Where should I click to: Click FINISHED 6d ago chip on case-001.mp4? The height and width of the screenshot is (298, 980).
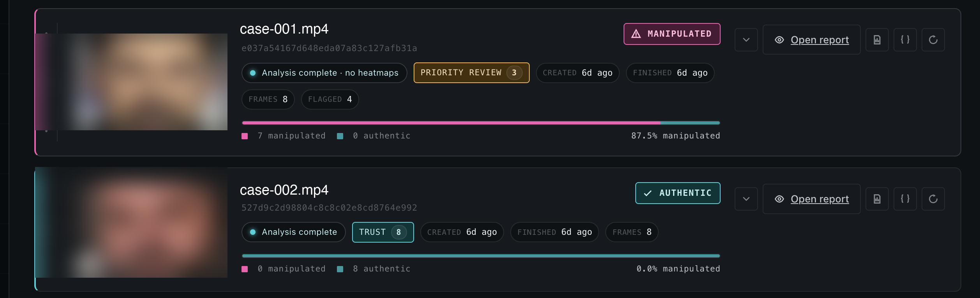pyautogui.click(x=670, y=73)
